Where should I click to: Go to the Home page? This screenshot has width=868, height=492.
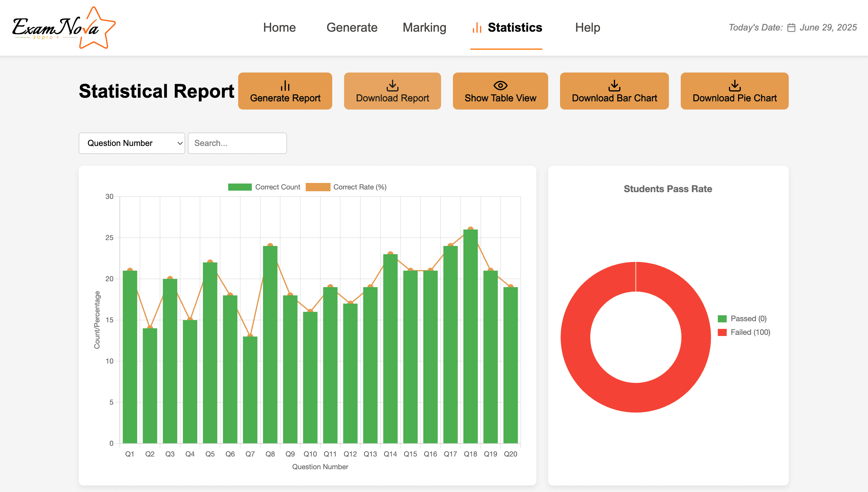tap(279, 28)
